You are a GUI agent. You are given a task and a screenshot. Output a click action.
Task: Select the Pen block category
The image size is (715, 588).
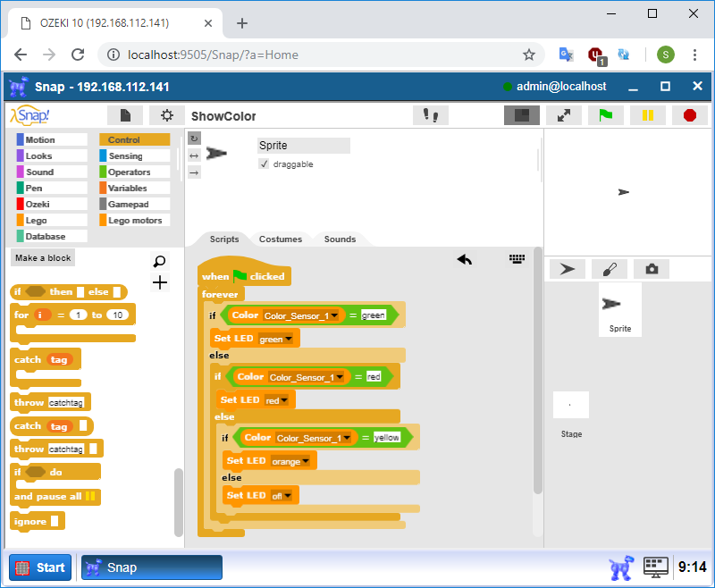52,188
